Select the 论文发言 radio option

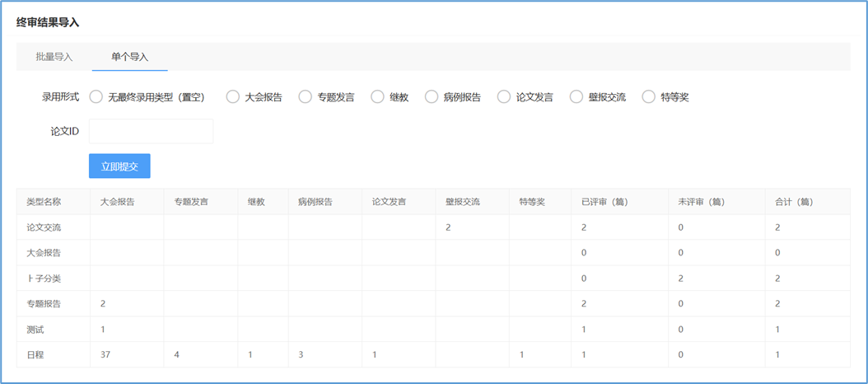(504, 97)
